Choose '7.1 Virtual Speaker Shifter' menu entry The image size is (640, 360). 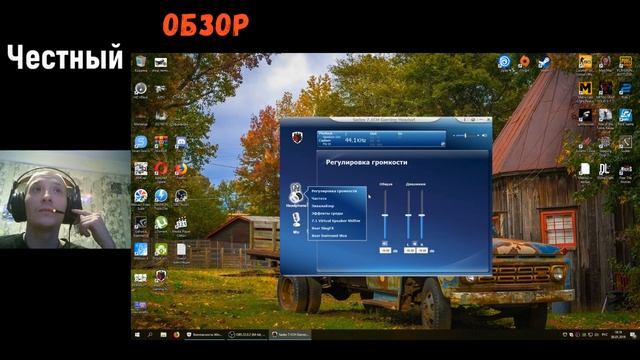tap(336, 221)
